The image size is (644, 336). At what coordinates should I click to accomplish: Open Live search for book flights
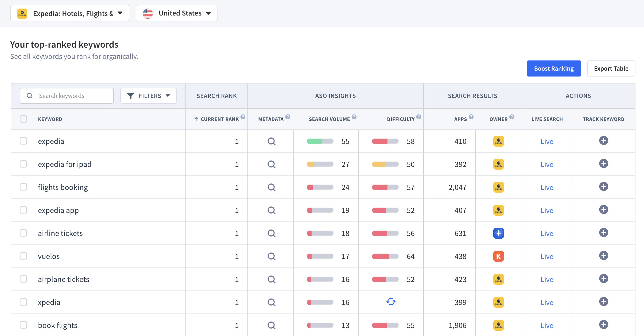547,326
